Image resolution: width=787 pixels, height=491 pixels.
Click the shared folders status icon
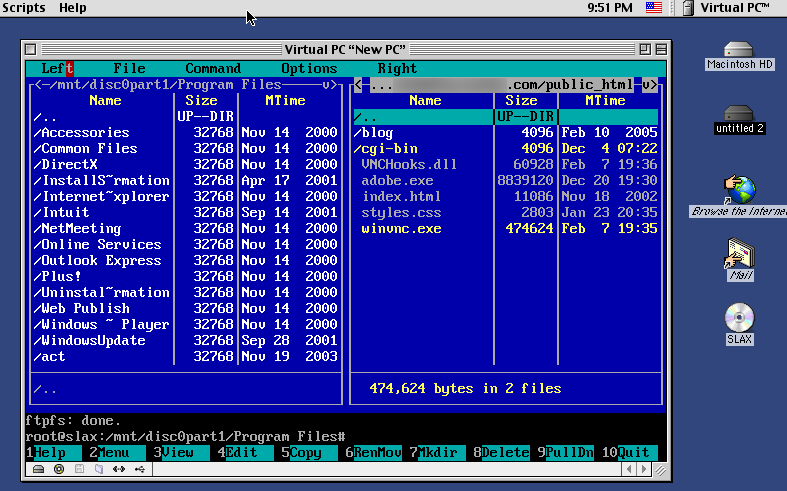(x=99, y=468)
